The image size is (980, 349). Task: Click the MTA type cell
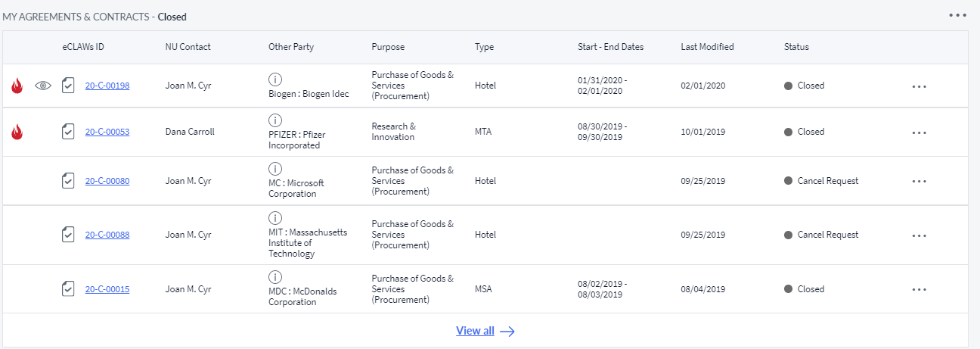pyautogui.click(x=483, y=132)
